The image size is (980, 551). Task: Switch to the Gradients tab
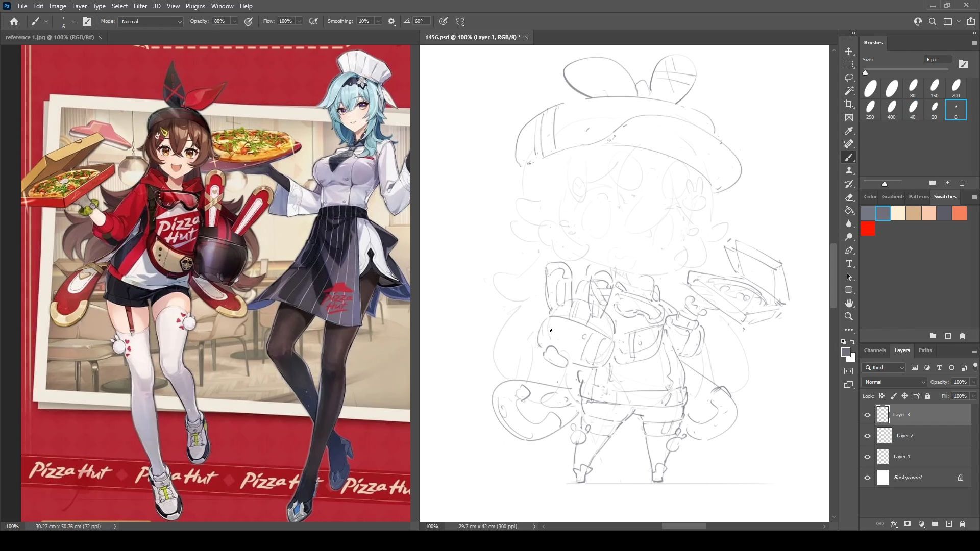point(893,197)
